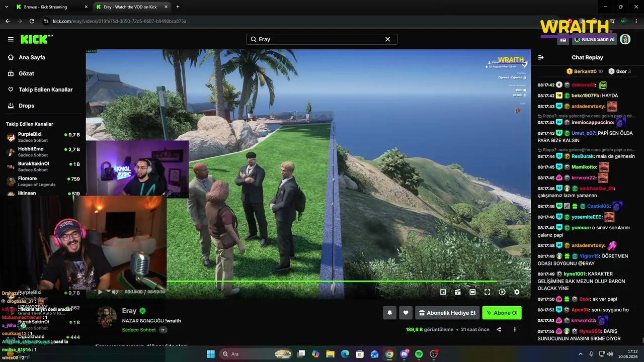Viewport: 644px width, 362px height.
Task: Collapse the Chat Replay panel
Action: click(541, 57)
